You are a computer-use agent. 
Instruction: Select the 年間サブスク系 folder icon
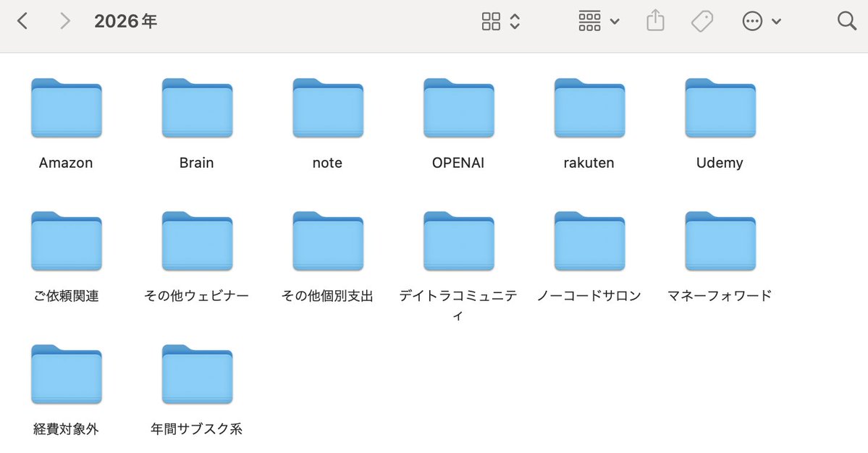click(x=197, y=374)
